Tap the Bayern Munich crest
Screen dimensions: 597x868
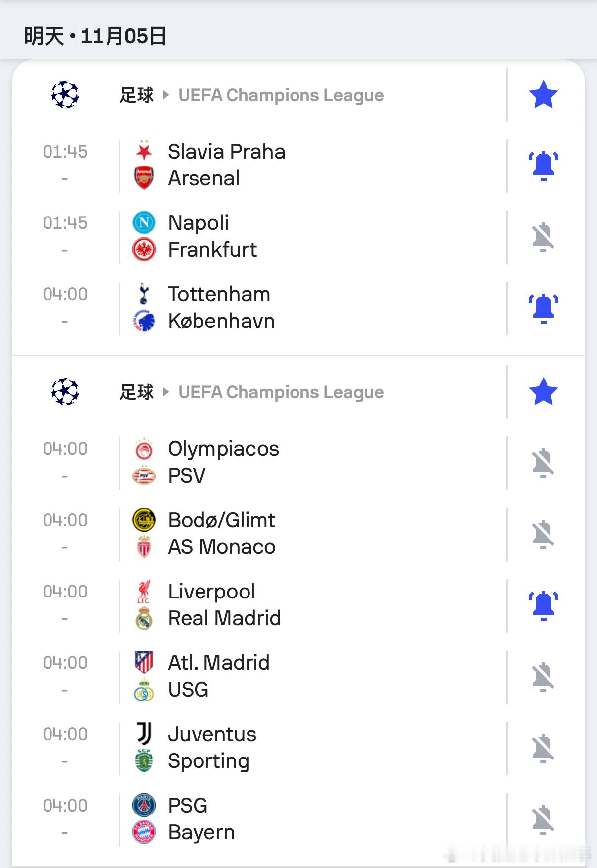[x=144, y=832]
